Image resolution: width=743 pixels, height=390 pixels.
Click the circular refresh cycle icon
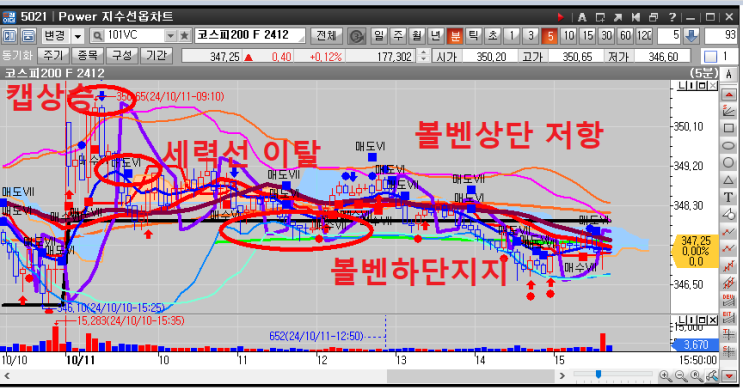[x=356, y=36]
